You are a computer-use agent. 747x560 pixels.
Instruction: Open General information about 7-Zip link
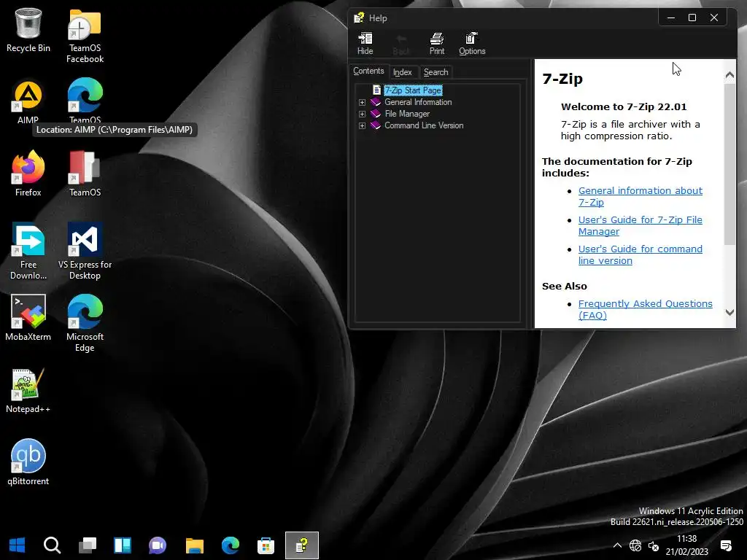coord(640,196)
